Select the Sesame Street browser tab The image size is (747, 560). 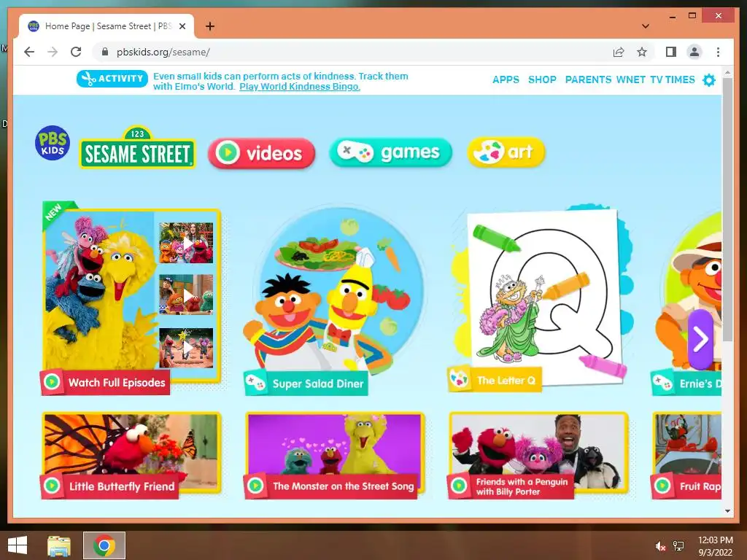point(107,26)
